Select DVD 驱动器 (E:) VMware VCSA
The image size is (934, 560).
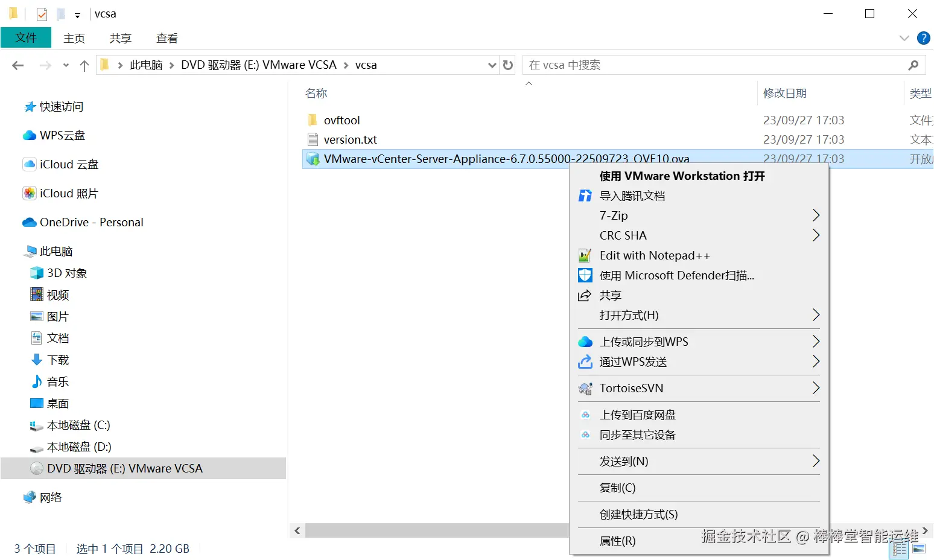(144, 469)
